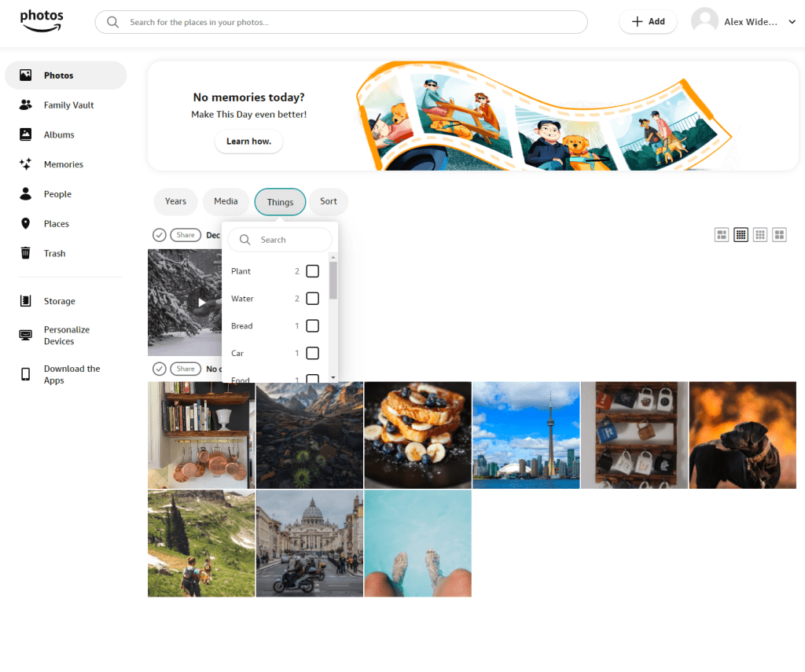The height and width of the screenshot is (672, 805).
Task: Switch to the selected dense grid view icon
Action: tap(741, 234)
